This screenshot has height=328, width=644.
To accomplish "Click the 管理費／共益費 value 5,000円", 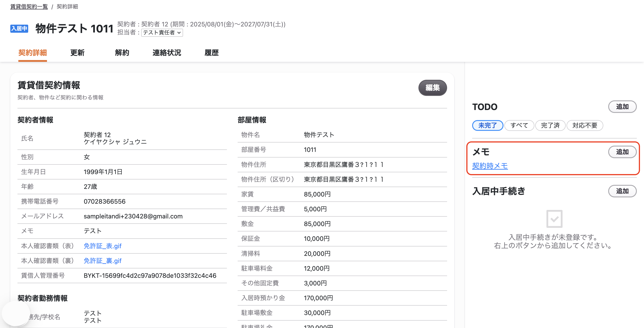I will [315, 209].
